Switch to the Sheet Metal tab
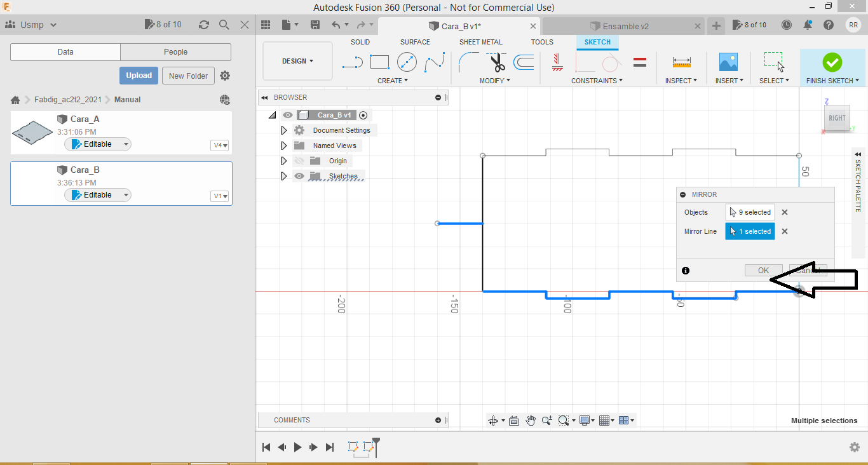 tap(481, 42)
